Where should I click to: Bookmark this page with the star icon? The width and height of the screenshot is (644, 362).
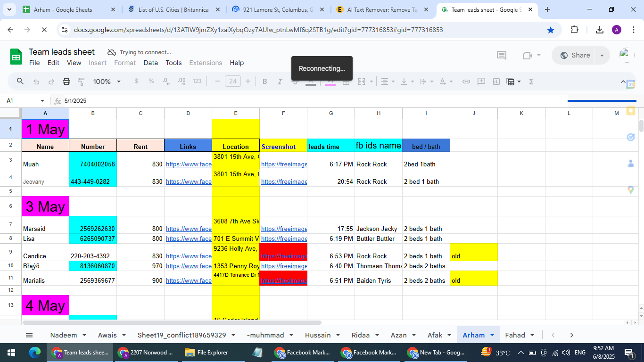[551, 30]
